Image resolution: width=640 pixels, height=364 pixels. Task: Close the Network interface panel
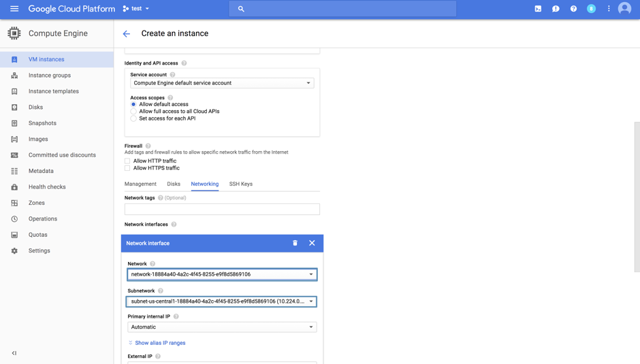312,243
